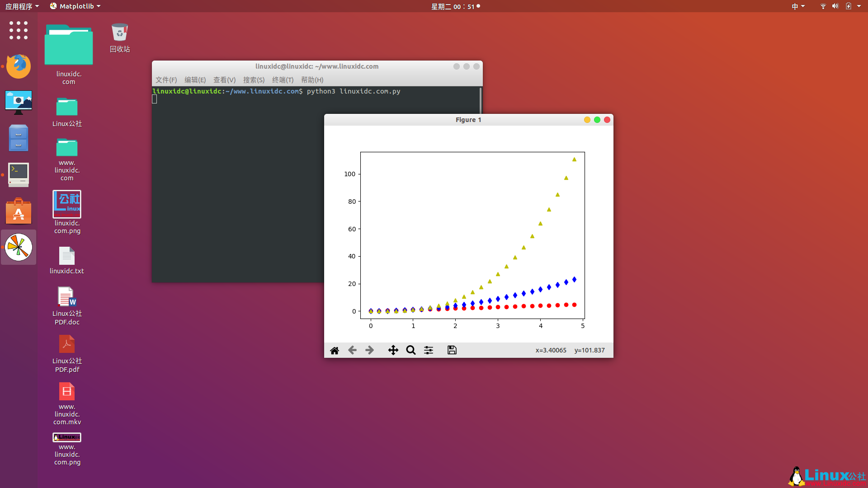Expand the Matplotlib app menu in top bar
The width and height of the screenshot is (868, 488).
(75, 6)
